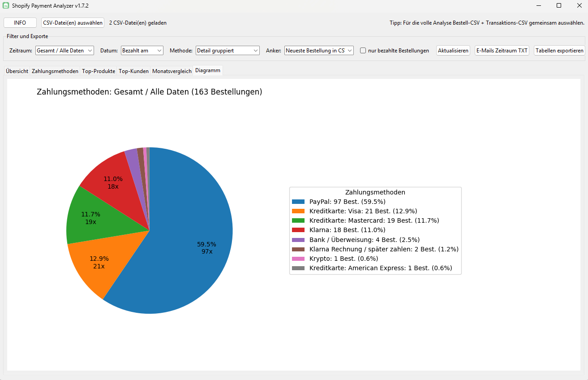588x380 pixels.
Task: Click the red Klarna legend swatch
Action: (x=298, y=230)
